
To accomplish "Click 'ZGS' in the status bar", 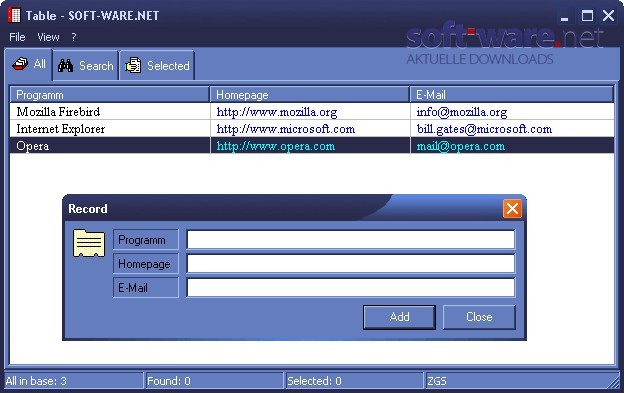I will 437,381.
